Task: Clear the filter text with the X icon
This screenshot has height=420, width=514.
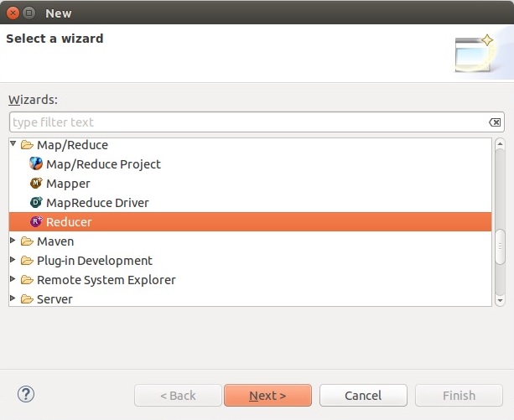Action: pyautogui.click(x=495, y=122)
